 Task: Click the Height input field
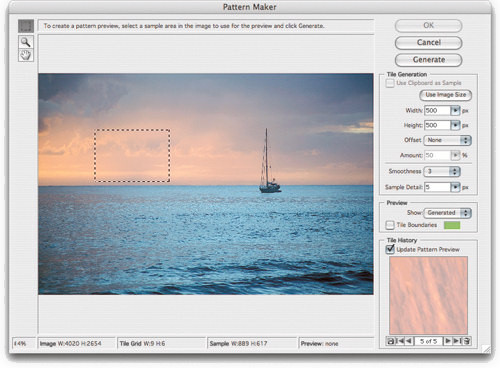437,125
